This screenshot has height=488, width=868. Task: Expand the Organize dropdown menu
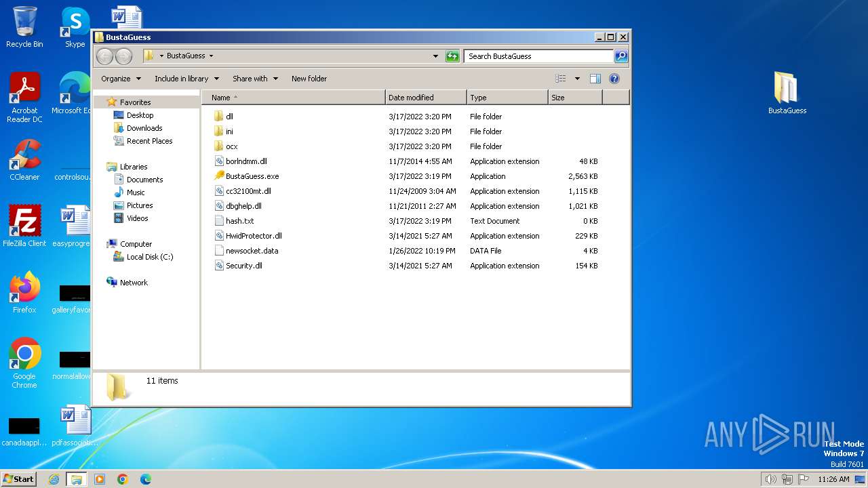point(121,79)
